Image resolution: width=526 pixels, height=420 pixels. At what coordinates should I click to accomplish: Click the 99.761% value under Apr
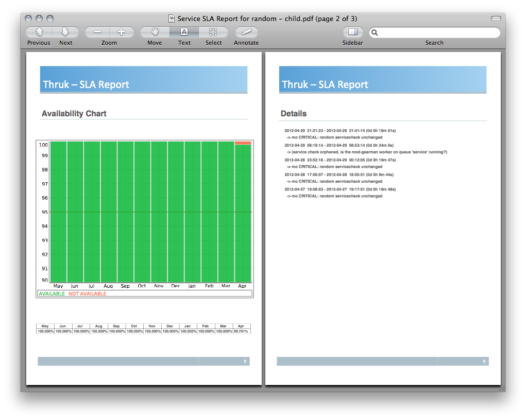click(x=241, y=331)
